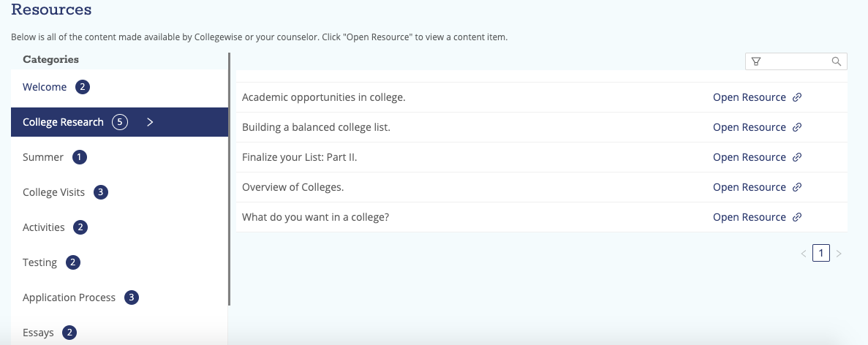
Task: Click link icon for Finalize your List: Part II
Action: coord(797,157)
